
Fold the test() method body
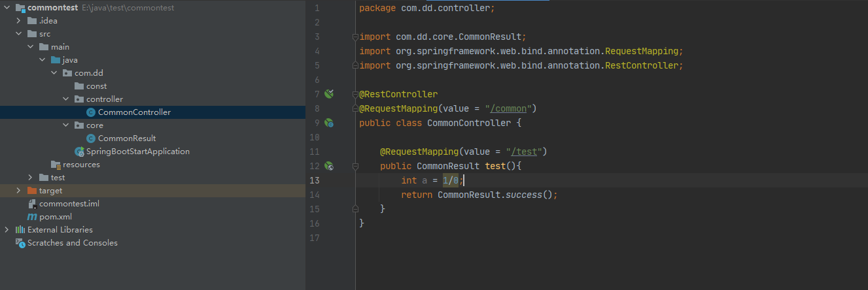point(355,167)
